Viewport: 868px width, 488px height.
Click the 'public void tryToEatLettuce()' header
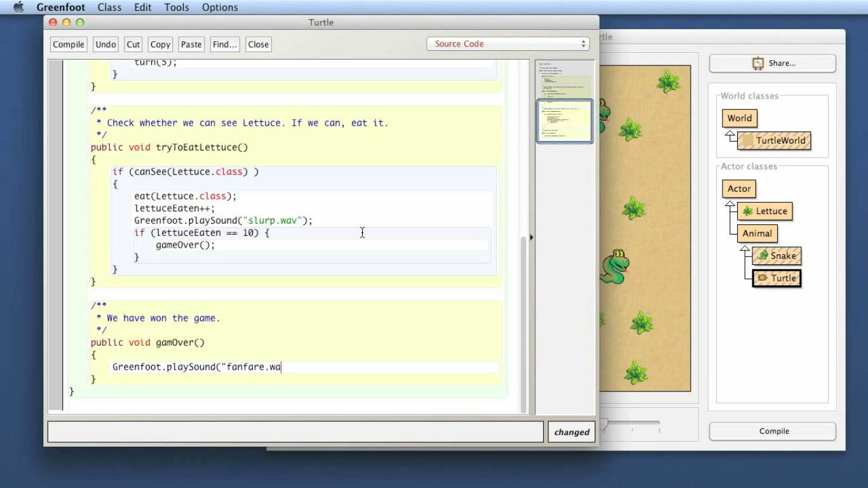[x=169, y=147]
